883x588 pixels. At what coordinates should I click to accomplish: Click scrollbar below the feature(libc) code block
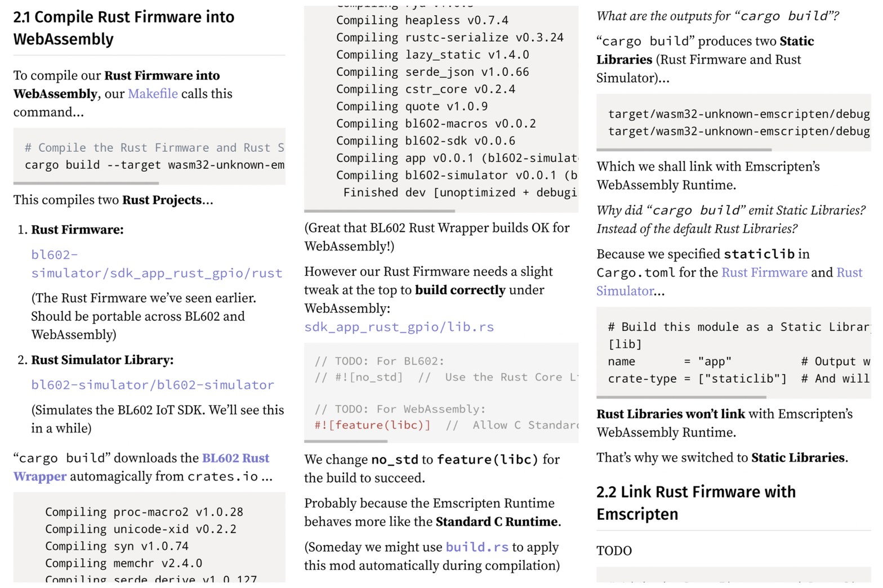346,441
